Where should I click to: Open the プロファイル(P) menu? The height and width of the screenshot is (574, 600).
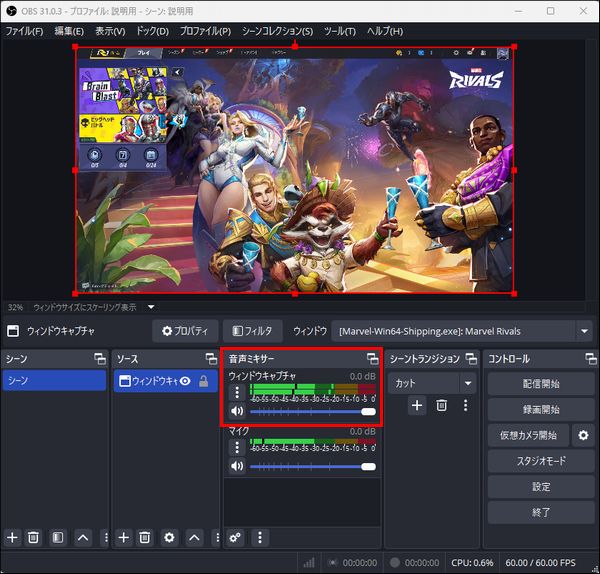pyautogui.click(x=205, y=31)
